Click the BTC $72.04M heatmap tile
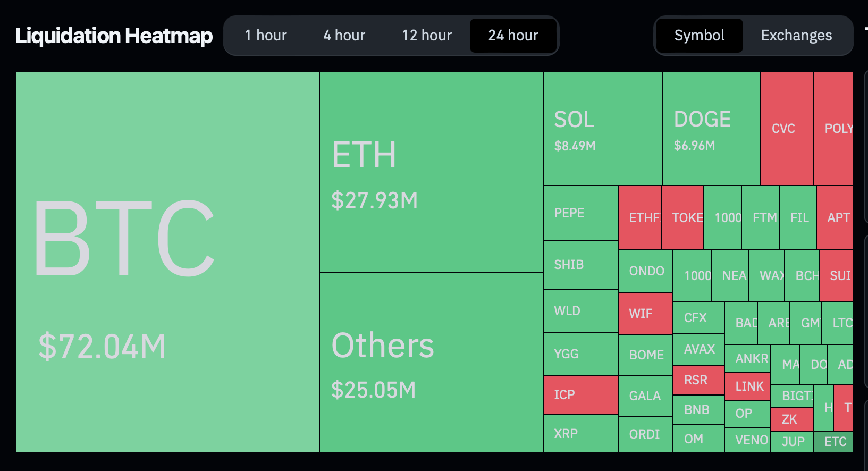 [x=167, y=262]
